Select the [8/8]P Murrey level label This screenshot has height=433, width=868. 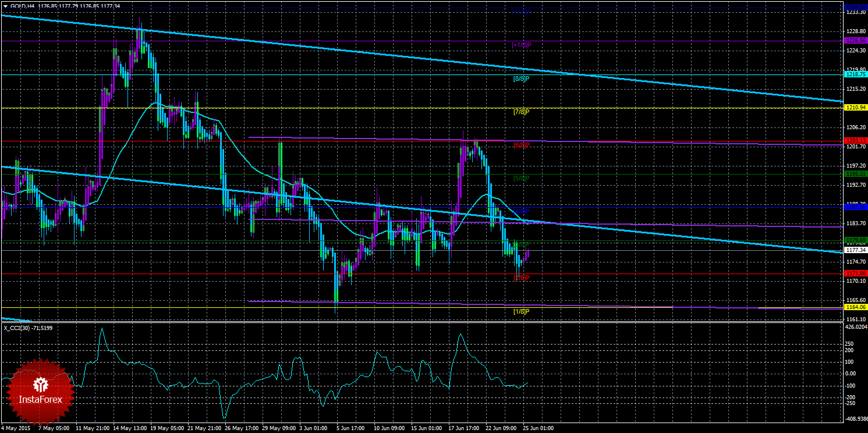[520, 79]
